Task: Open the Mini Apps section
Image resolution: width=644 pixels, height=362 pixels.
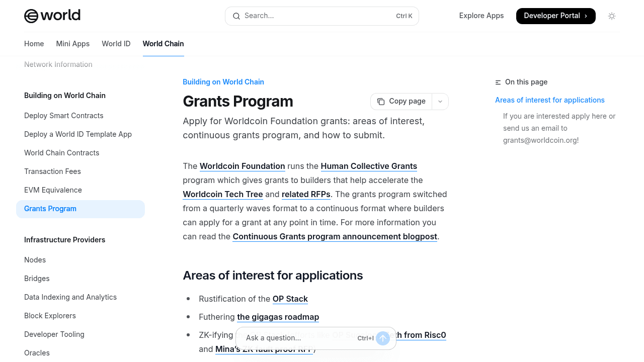Action: coord(72,44)
